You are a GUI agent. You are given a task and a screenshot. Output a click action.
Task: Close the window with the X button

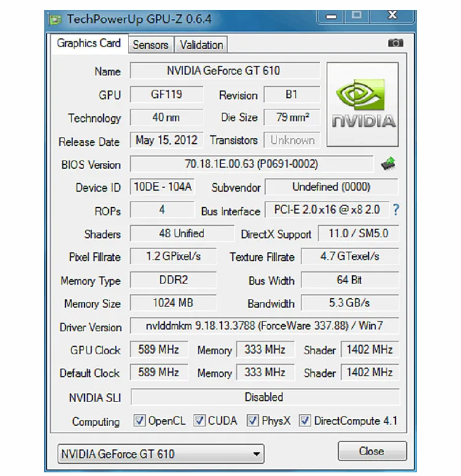(x=392, y=16)
